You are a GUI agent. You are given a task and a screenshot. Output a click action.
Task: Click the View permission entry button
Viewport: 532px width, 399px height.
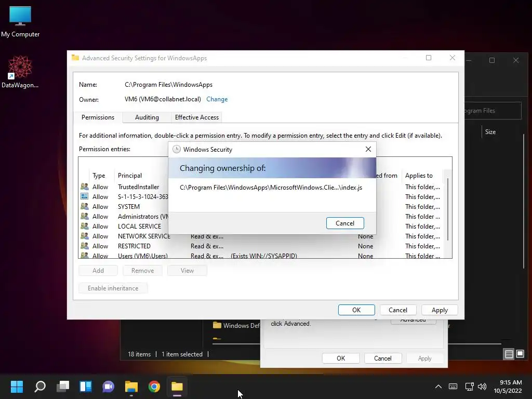[187, 270]
